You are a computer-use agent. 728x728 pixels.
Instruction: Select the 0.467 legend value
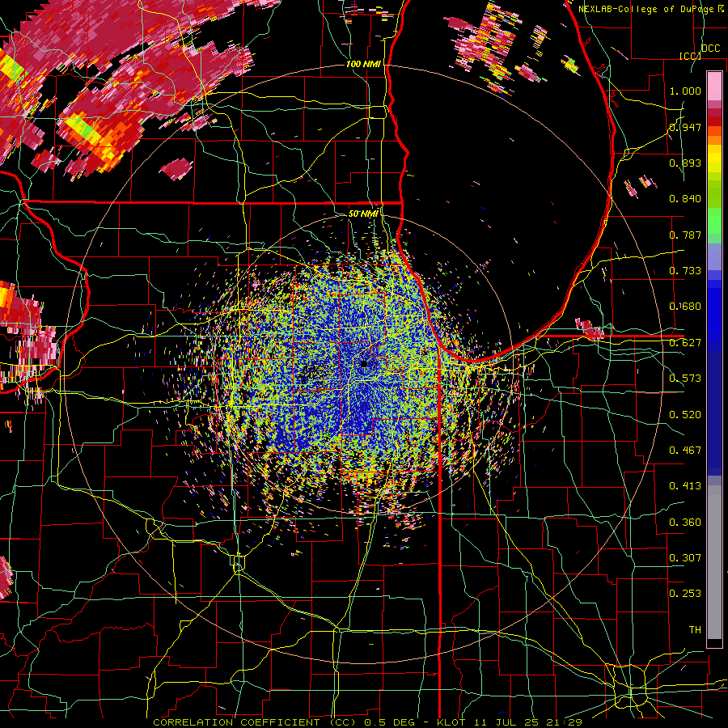(685, 451)
